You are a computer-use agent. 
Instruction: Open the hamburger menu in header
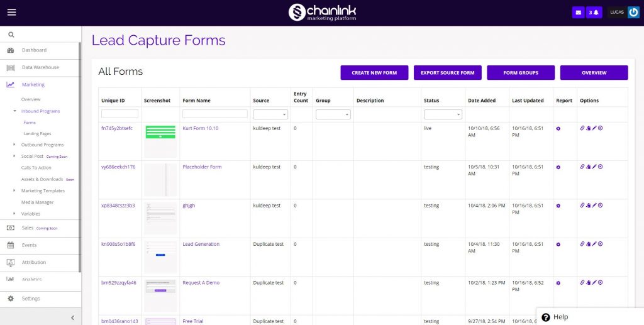coord(11,13)
